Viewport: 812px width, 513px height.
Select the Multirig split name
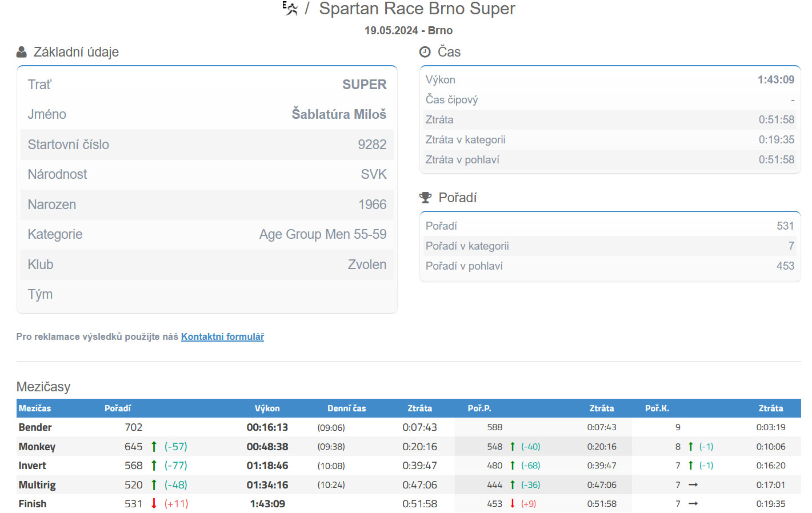(37, 485)
